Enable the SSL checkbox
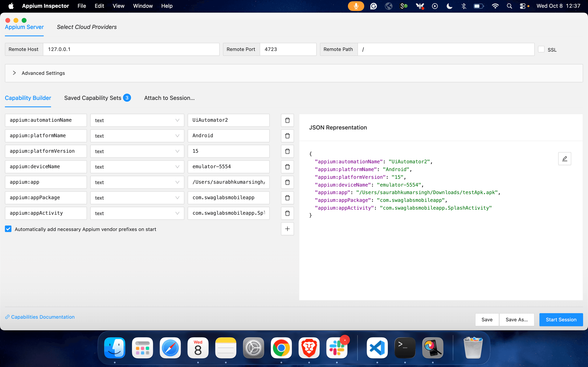This screenshot has height=367, width=588. coord(541,49)
